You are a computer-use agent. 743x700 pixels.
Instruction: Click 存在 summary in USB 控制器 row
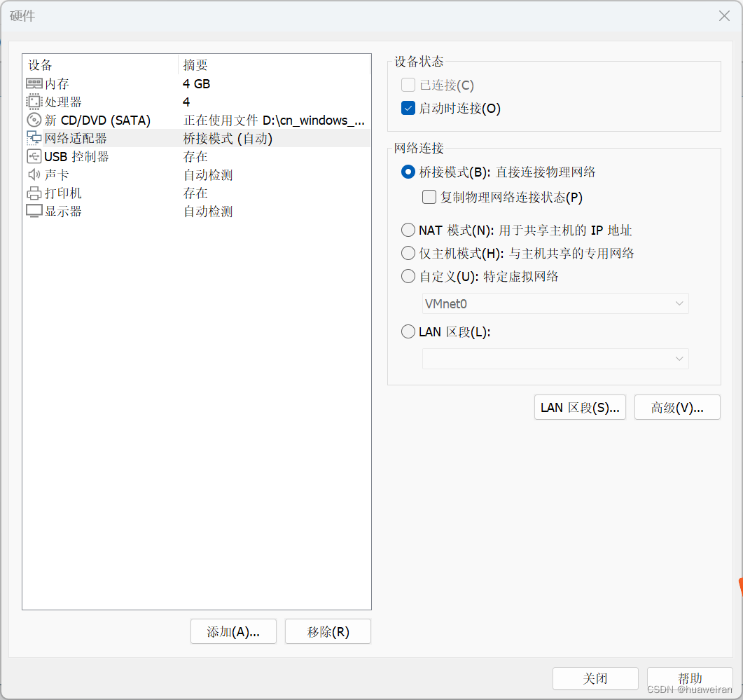click(195, 156)
